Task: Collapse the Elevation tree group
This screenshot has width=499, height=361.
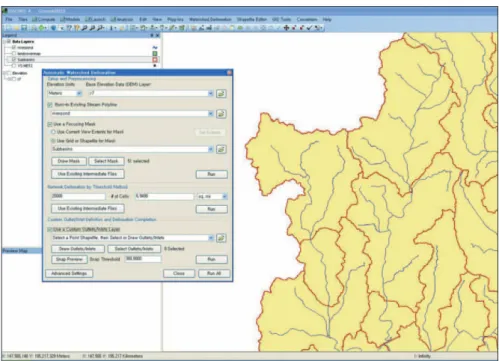Action: (5, 73)
